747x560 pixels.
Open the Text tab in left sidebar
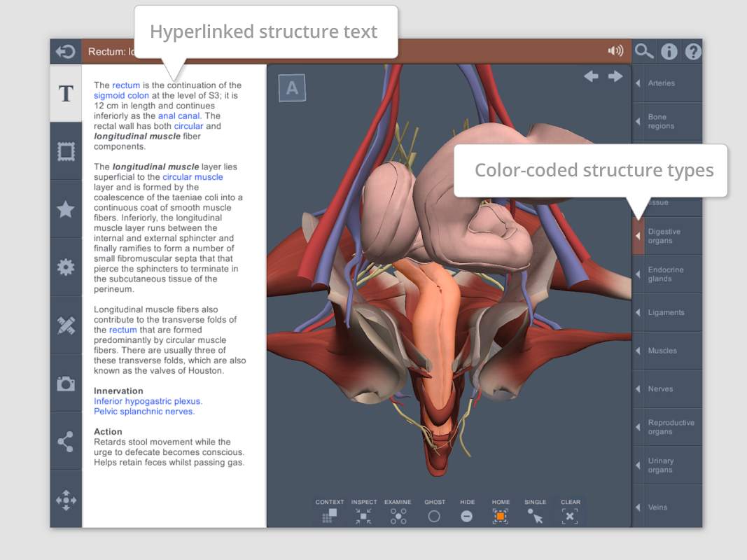click(x=66, y=94)
